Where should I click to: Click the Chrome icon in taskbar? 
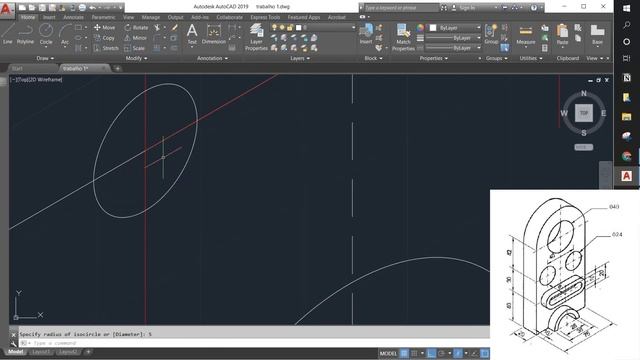point(627,156)
